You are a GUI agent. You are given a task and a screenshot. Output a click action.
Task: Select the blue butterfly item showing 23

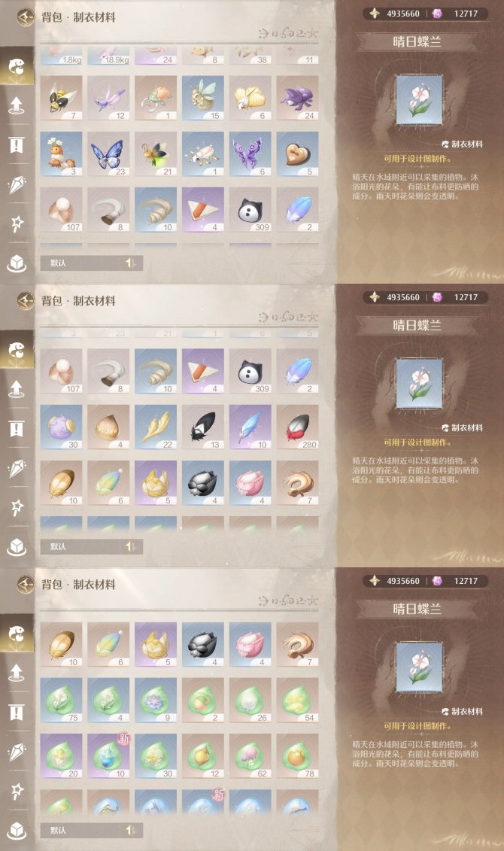pyautogui.click(x=108, y=153)
